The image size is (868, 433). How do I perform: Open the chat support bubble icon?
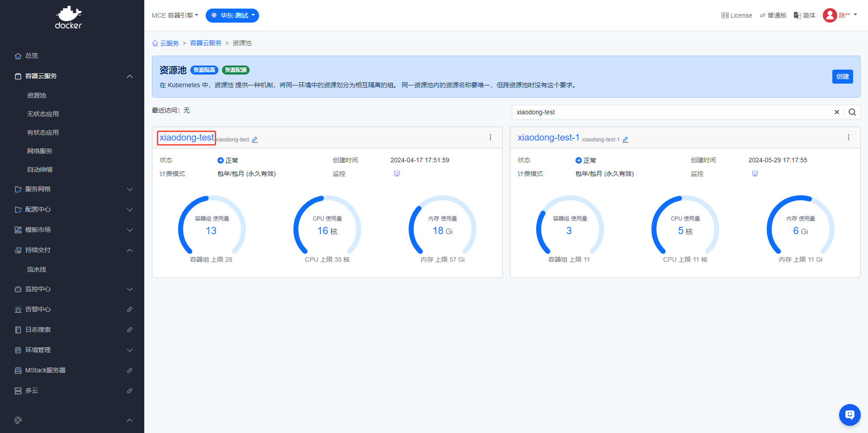click(x=849, y=414)
